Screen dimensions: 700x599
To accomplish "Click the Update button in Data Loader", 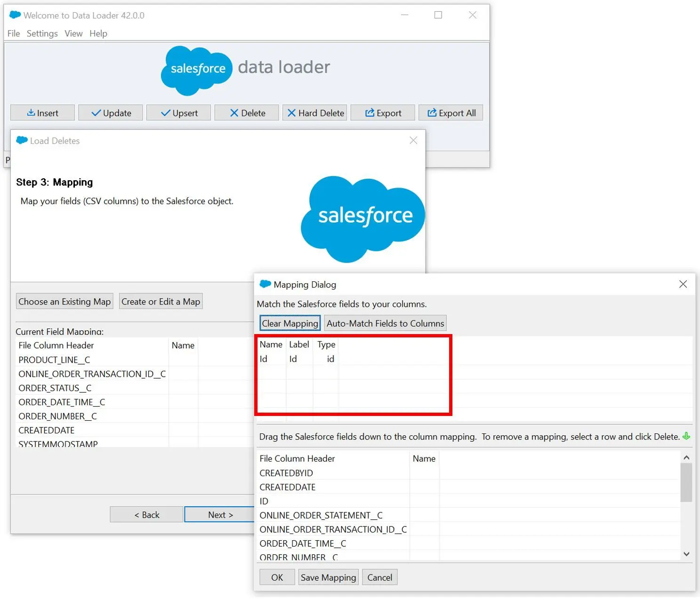I will (111, 113).
